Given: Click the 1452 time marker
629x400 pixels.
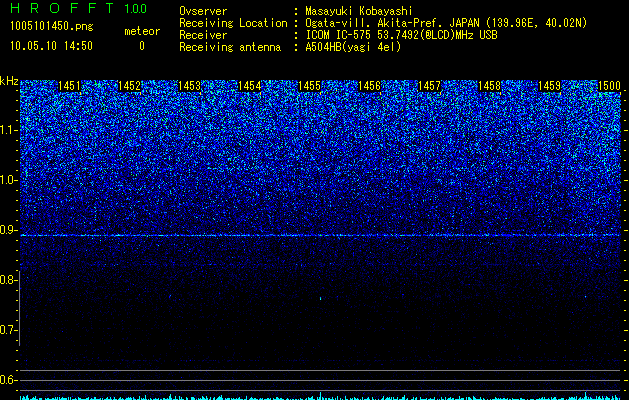Looking at the screenshot, I should 129,86.
